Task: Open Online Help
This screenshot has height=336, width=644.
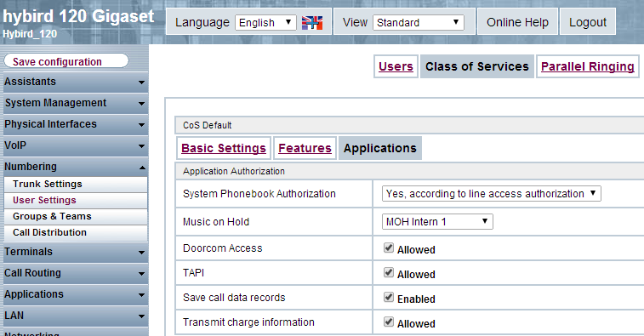Action: [517, 22]
